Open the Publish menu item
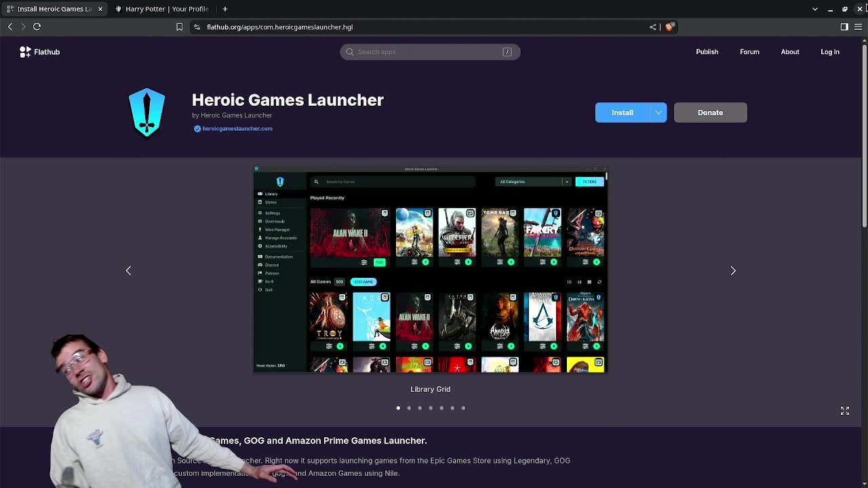Viewport: 868px width, 488px height. point(707,52)
